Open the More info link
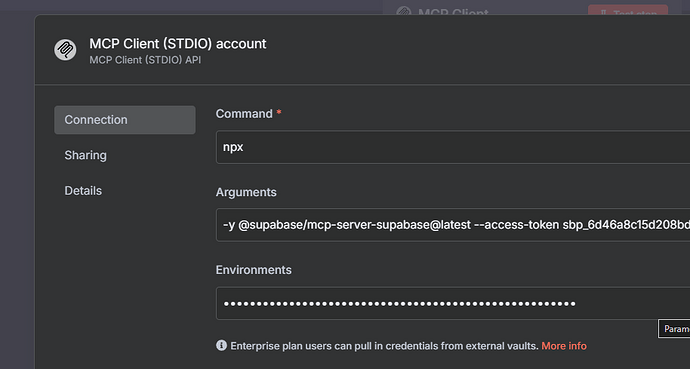This screenshot has height=369, width=690. tap(564, 346)
